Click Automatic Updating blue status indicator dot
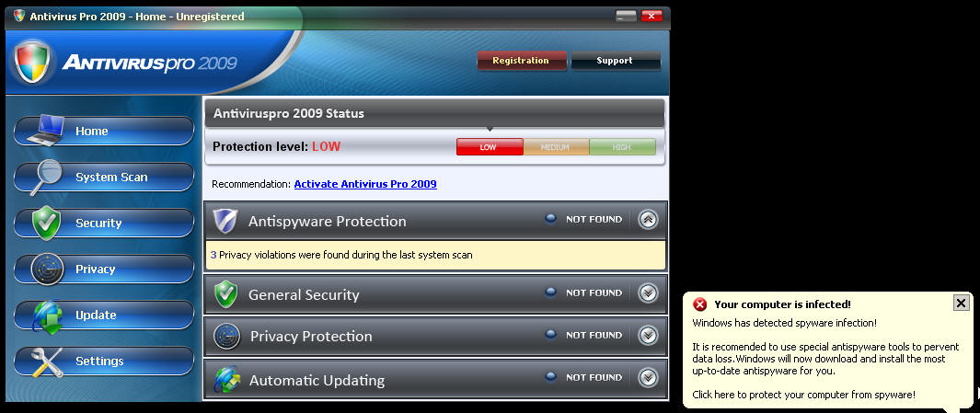The width and height of the screenshot is (980, 413). coord(550,377)
